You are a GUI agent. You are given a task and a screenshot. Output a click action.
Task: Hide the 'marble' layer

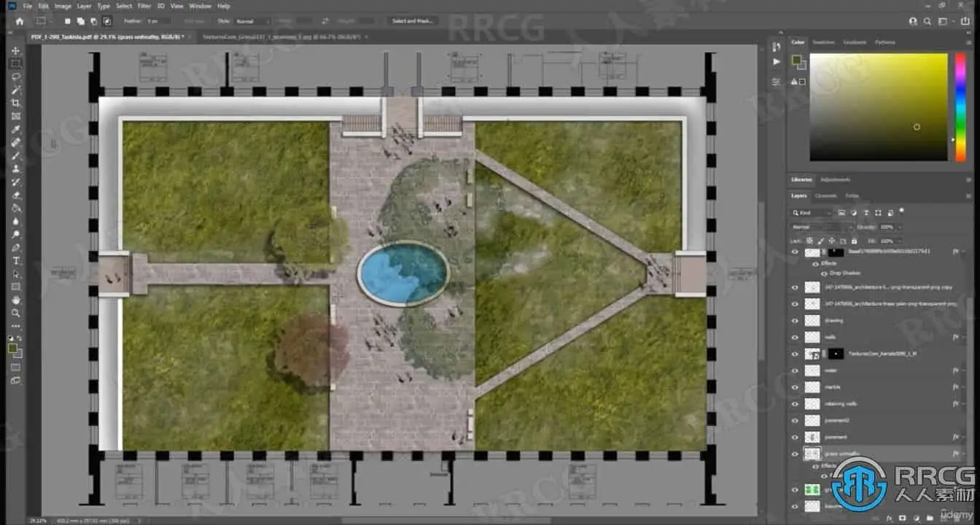795,387
